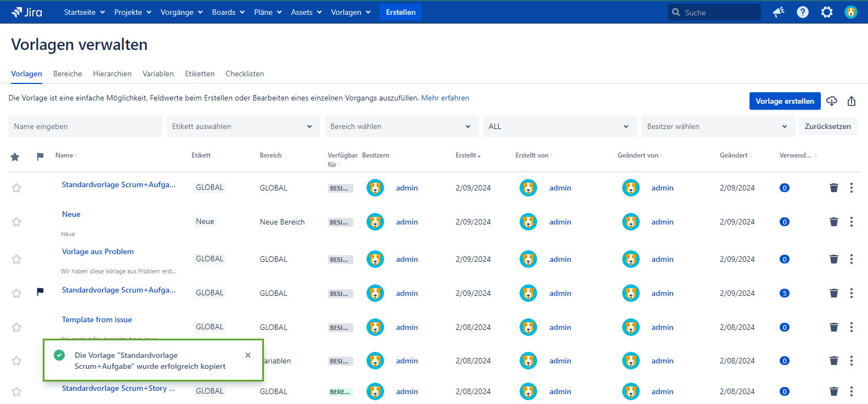
Task: Expand the Etikett auswählen dropdown
Action: [243, 126]
